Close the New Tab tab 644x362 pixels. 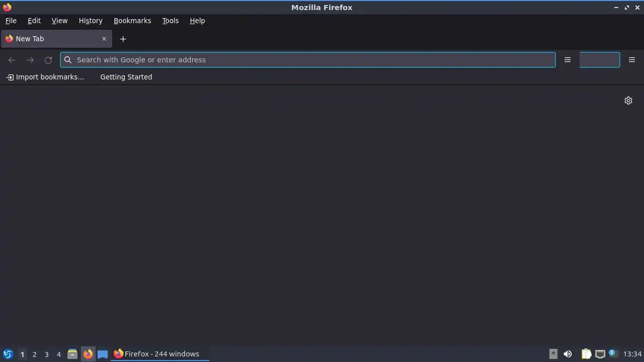click(104, 39)
